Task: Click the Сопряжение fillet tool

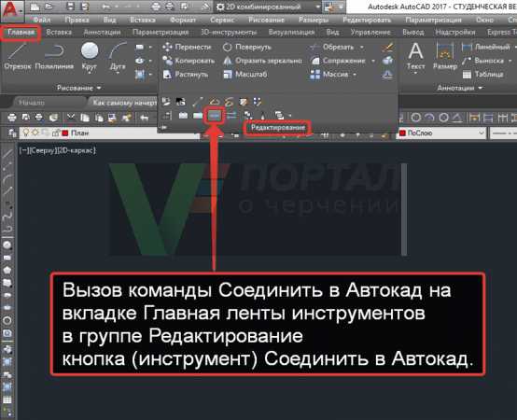Action: pyautogui.click(x=338, y=61)
